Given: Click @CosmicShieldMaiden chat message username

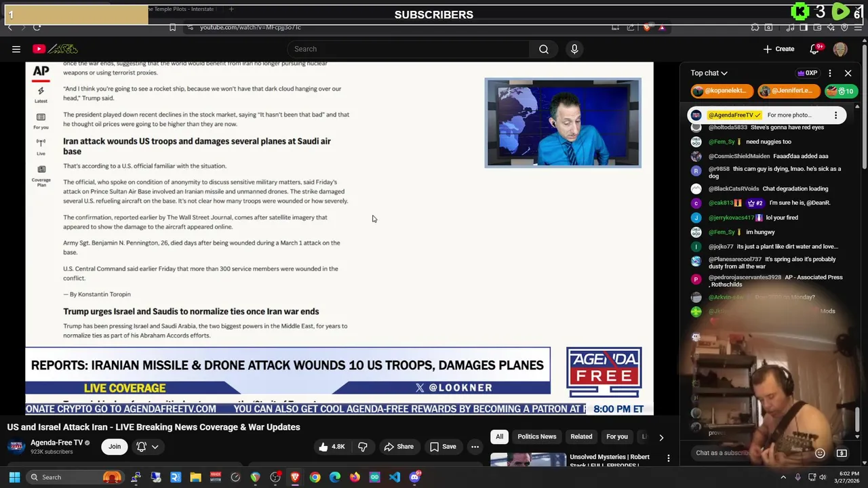Looking at the screenshot, I should coord(739,157).
